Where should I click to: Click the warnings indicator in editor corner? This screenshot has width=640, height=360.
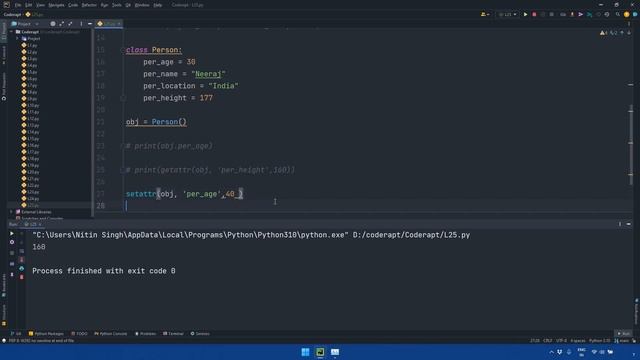[x=604, y=33]
